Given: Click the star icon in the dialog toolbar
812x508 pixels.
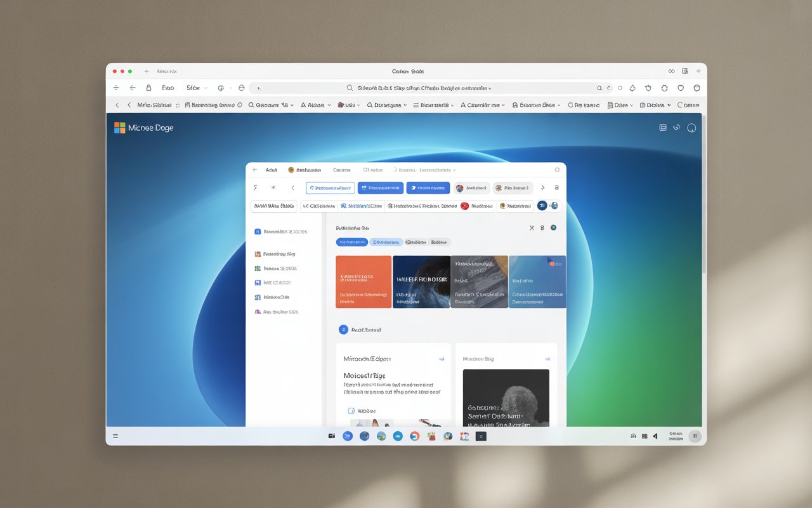Looking at the screenshot, I should click(x=273, y=187).
